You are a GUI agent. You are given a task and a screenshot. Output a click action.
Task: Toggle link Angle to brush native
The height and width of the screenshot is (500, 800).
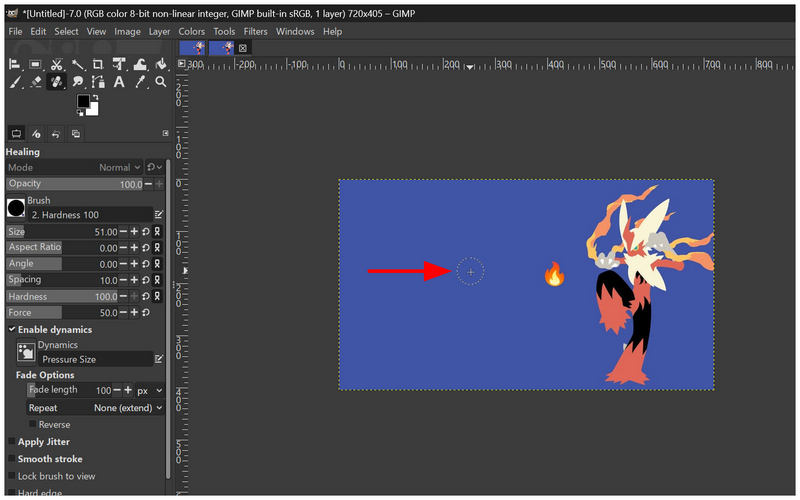tap(157, 264)
